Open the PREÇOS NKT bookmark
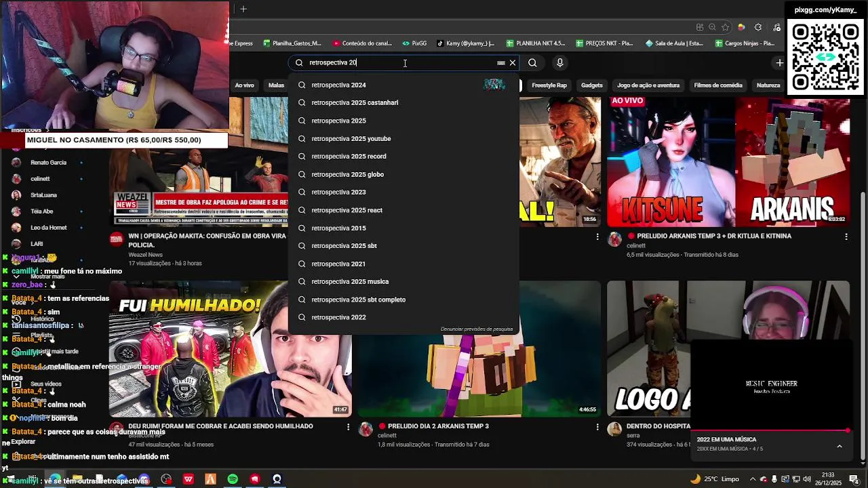This screenshot has height=488, width=868. (x=604, y=43)
